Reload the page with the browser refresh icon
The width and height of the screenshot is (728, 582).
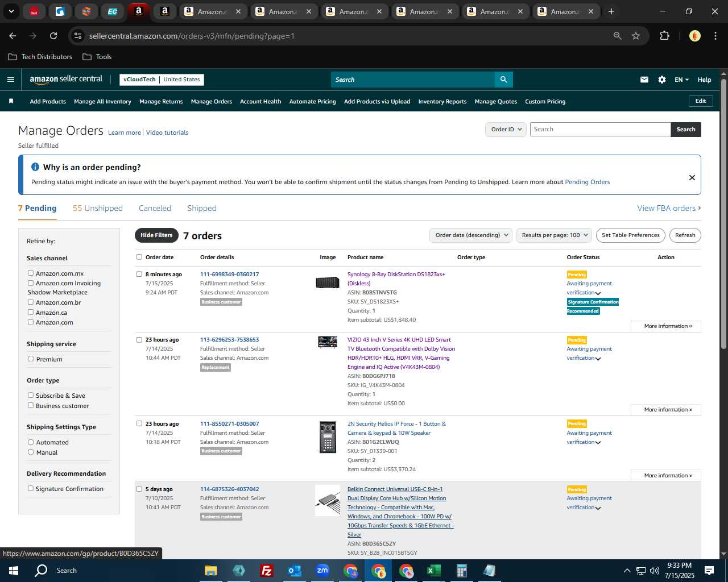tap(53, 36)
